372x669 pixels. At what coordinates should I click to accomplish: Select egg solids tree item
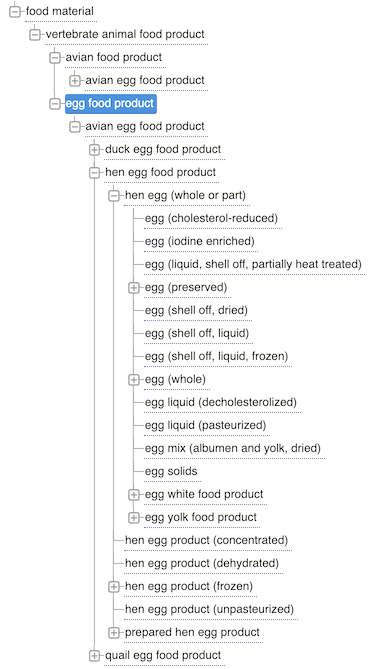point(171,471)
